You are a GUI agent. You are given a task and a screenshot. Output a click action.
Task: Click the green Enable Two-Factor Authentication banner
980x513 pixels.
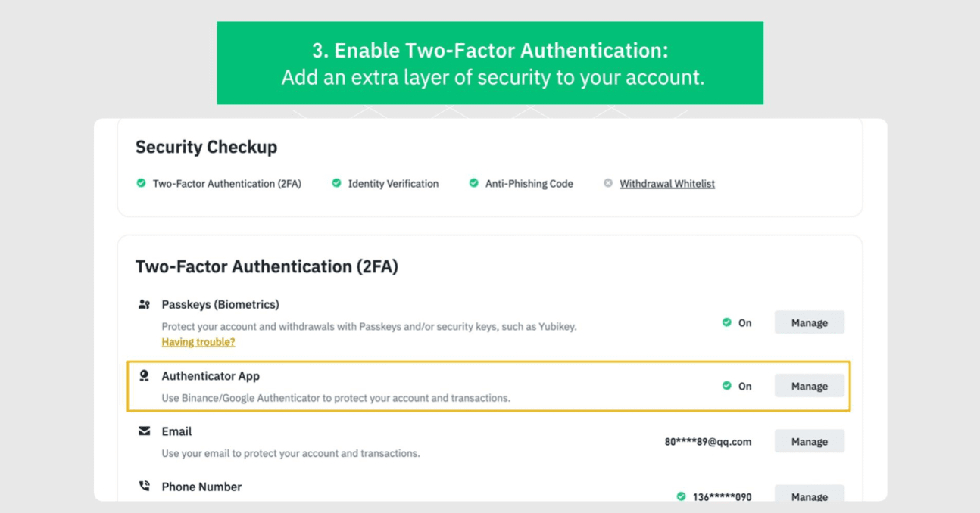point(490,63)
